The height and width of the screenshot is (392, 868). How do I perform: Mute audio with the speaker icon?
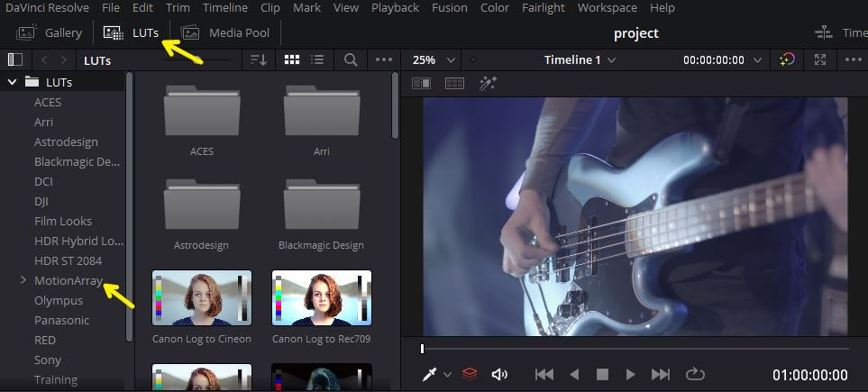click(x=499, y=374)
